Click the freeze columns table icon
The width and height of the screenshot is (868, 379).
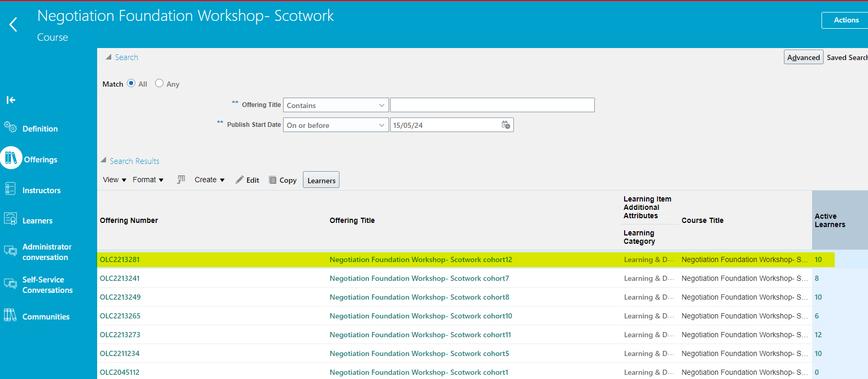181,180
